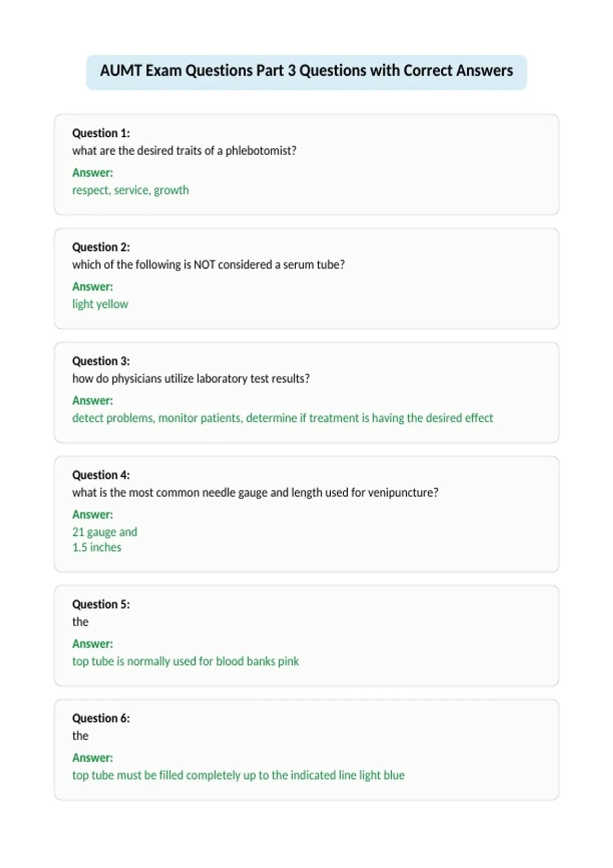Click the serum tube question text
Image resolution: width=613 pixels, height=868 pixels.
pyautogui.click(x=208, y=265)
